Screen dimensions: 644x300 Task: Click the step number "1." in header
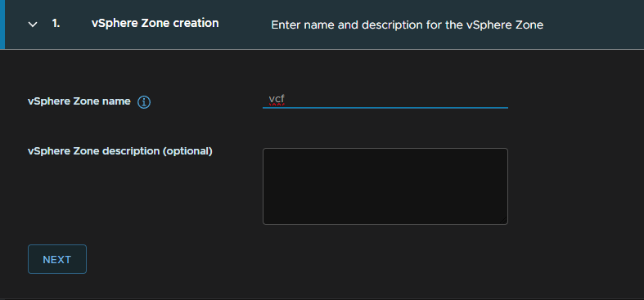click(56, 24)
